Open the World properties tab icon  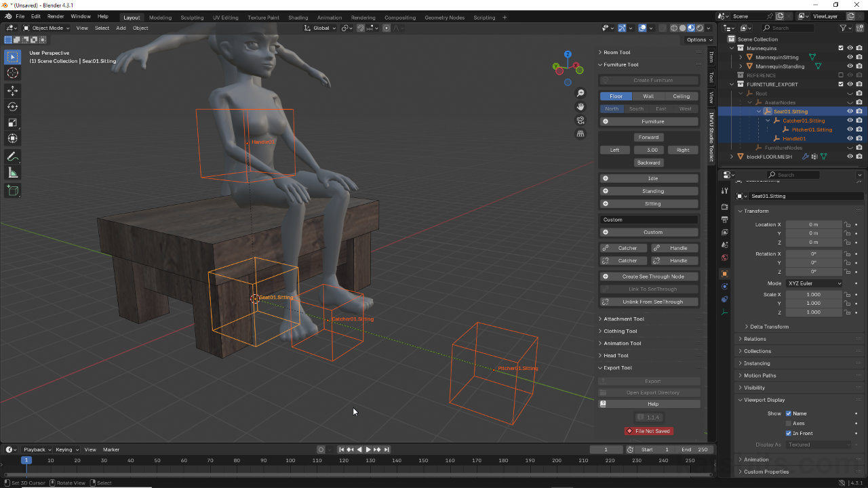click(x=724, y=258)
